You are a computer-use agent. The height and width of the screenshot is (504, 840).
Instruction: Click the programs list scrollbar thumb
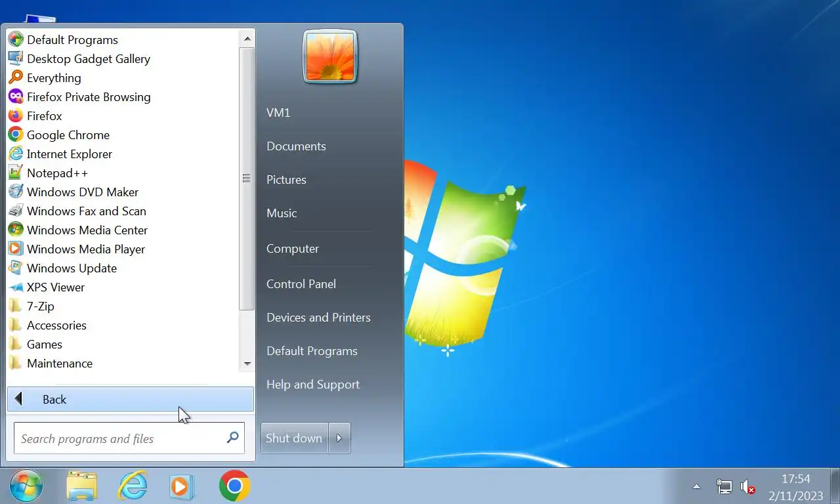click(x=247, y=178)
